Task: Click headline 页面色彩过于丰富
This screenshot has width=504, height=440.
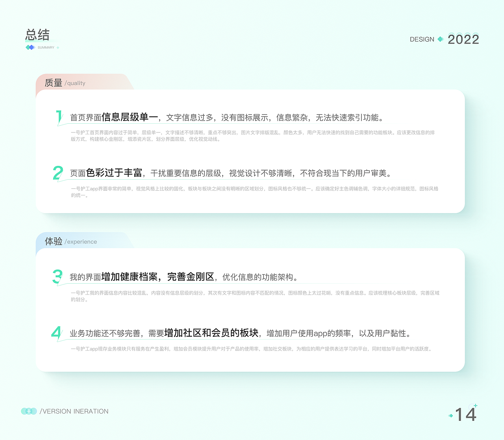Action: (106, 173)
